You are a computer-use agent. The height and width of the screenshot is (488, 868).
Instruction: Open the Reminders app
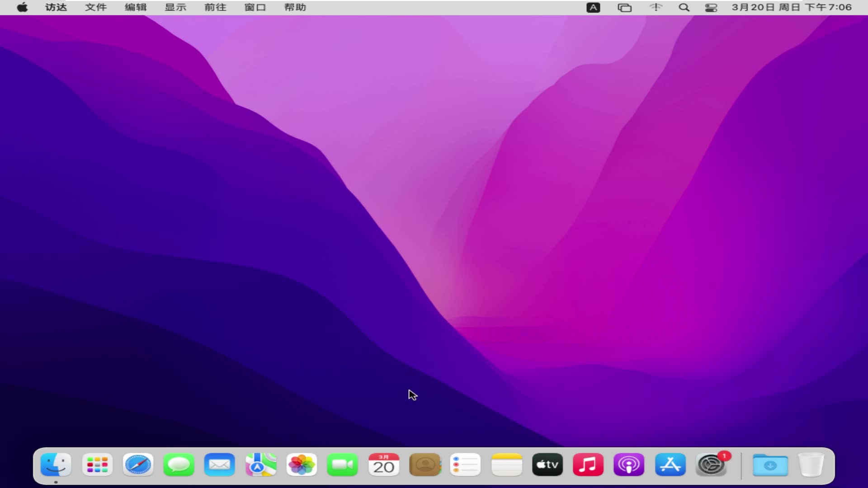[x=465, y=465]
